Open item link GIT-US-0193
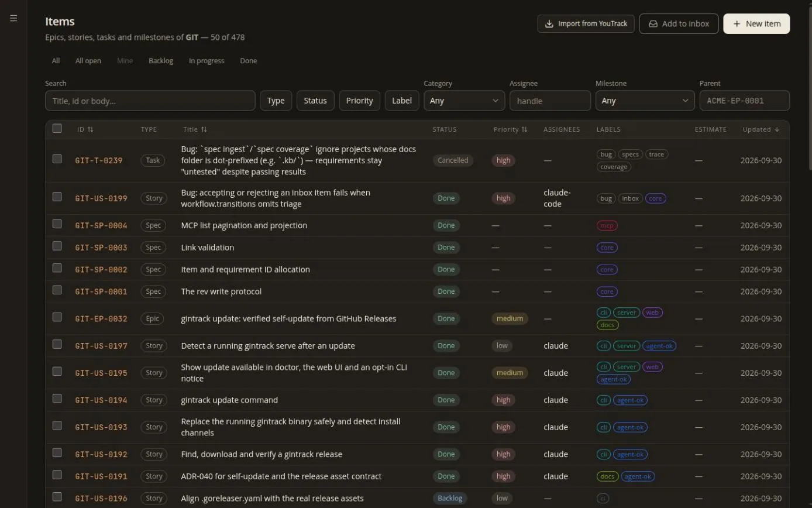The width and height of the screenshot is (812, 508). click(101, 427)
